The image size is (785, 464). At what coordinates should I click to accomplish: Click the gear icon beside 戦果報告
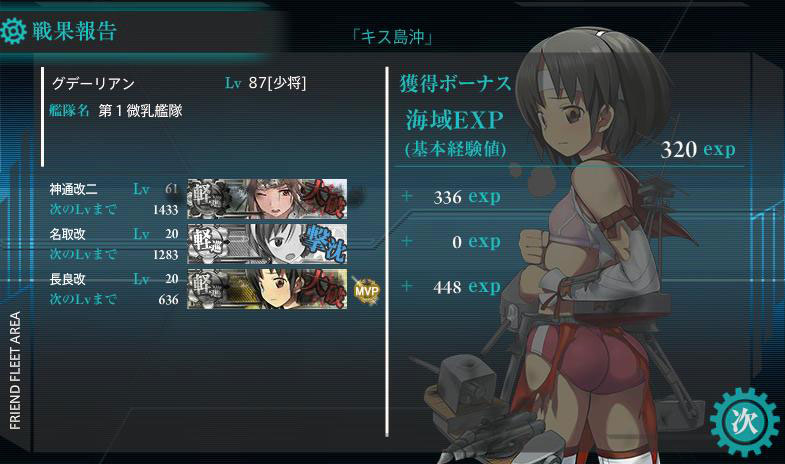(13, 31)
